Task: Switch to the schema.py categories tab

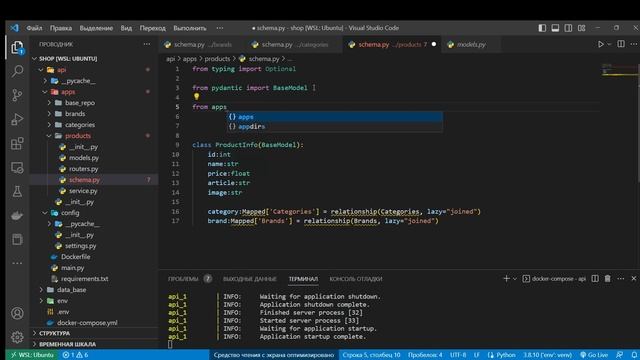Action: pos(295,44)
